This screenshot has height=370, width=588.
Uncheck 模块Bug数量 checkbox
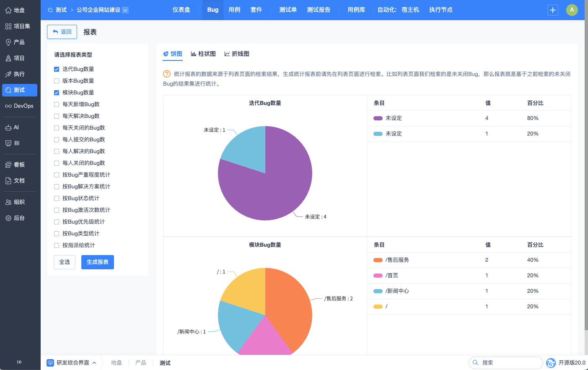pos(57,93)
